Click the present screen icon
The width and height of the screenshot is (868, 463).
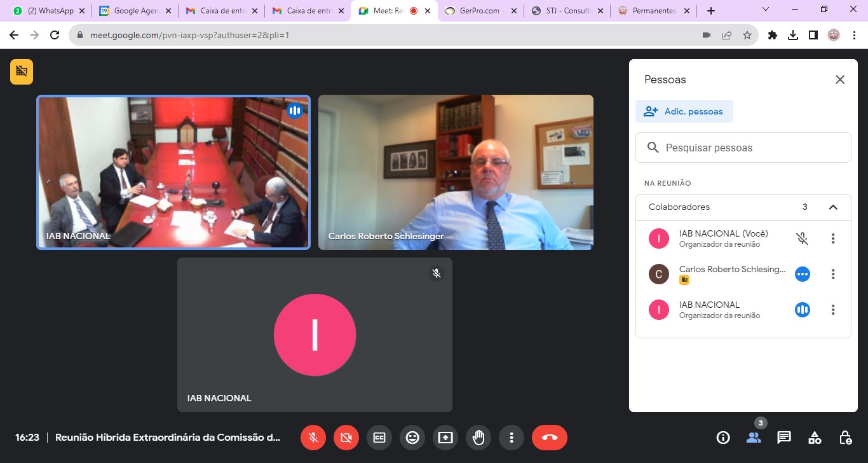pyautogui.click(x=445, y=438)
